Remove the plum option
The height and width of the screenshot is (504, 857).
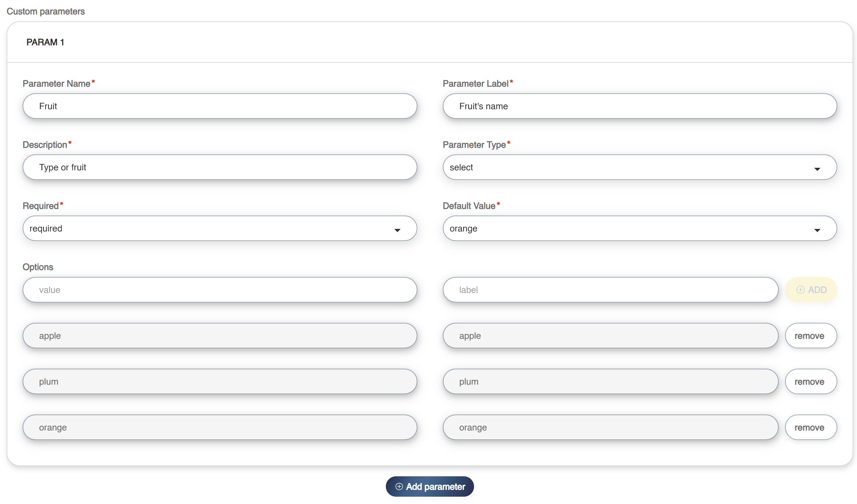coord(811,381)
